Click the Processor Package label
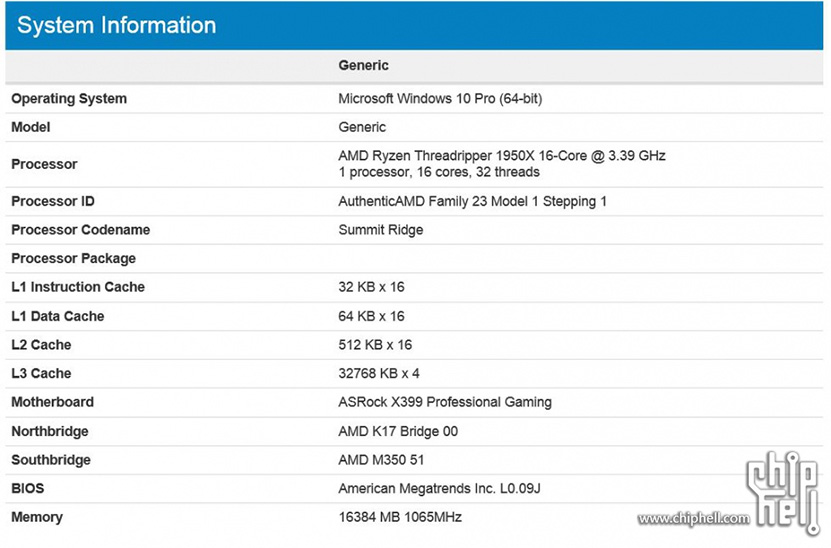 pos(74,259)
